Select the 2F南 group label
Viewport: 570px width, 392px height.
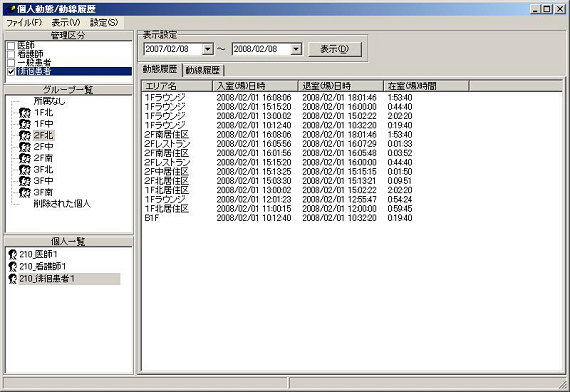point(43,158)
